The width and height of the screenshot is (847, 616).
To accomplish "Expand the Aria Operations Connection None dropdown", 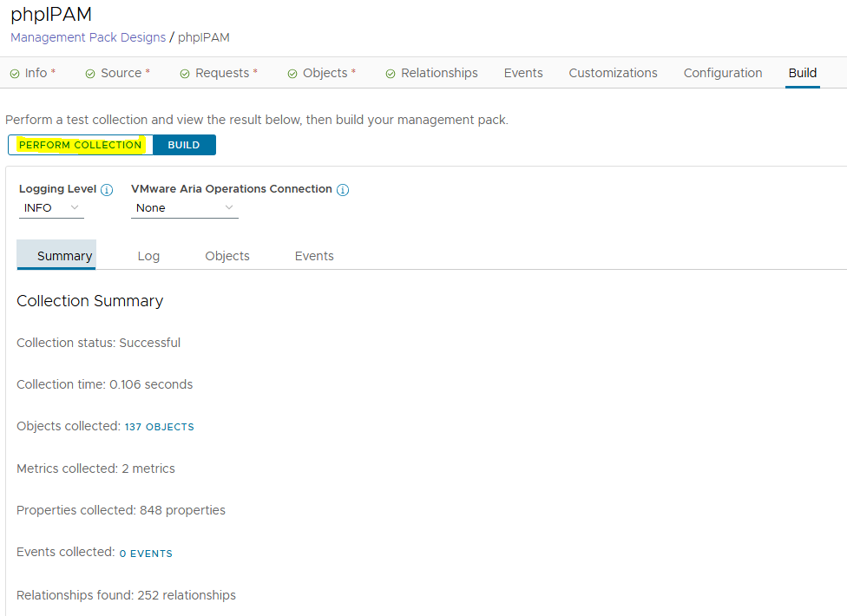I will (184, 208).
